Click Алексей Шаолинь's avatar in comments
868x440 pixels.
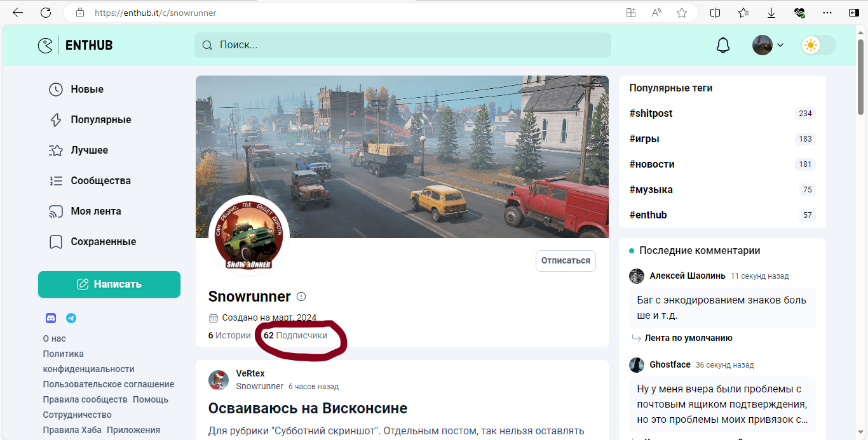[637, 276]
